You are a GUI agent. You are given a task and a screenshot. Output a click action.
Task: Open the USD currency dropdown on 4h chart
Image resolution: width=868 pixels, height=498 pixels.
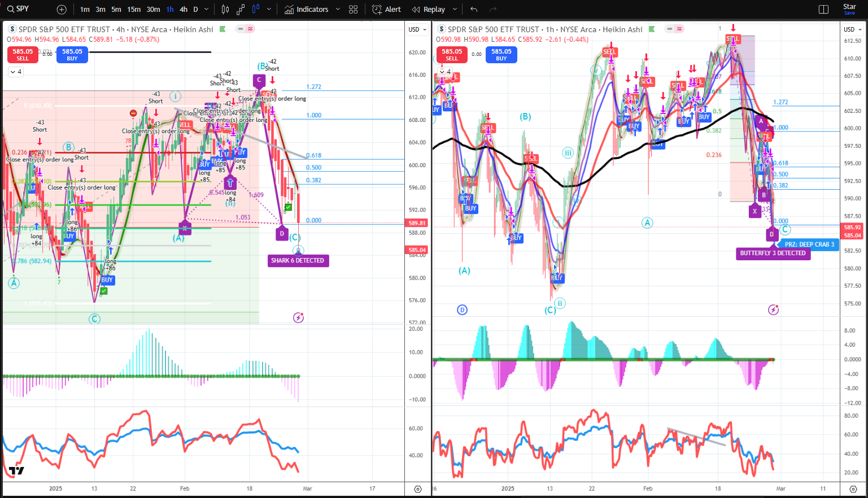417,29
